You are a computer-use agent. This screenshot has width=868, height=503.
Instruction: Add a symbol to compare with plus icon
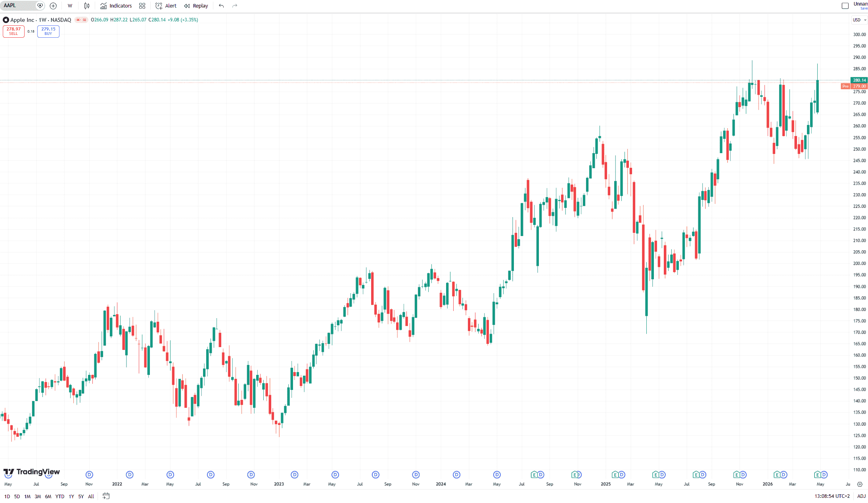click(x=53, y=6)
